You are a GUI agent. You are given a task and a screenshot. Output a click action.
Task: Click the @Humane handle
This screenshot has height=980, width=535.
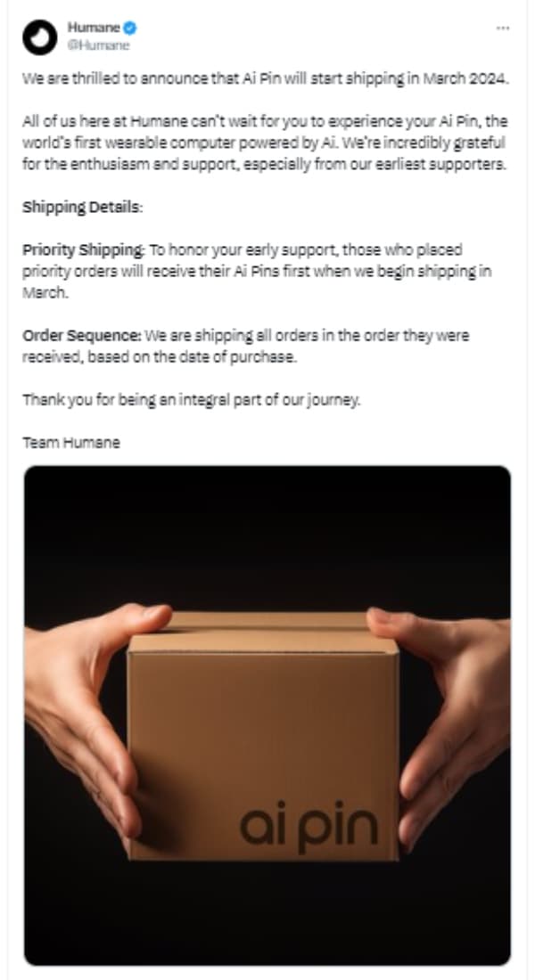click(x=98, y=45)
